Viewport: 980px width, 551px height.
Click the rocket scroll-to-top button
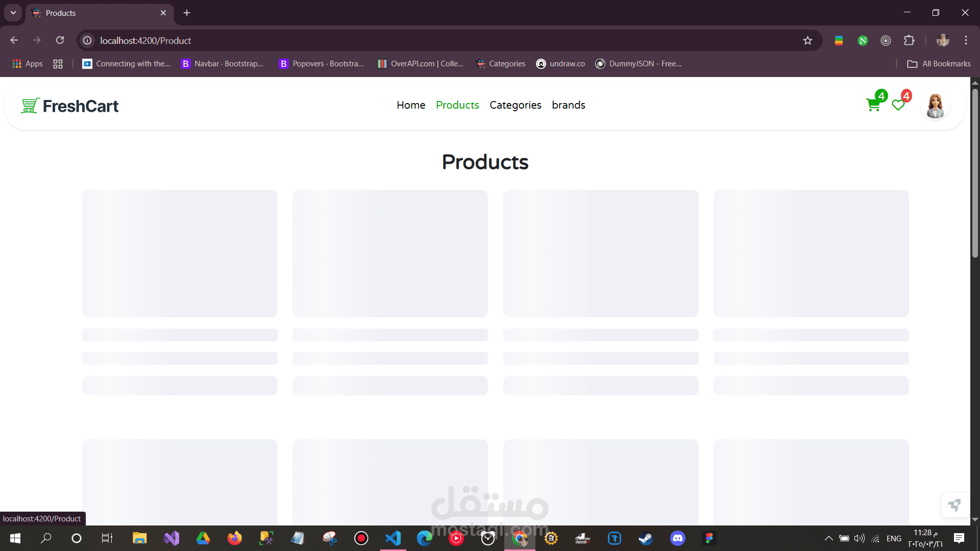tap(954, 505)
